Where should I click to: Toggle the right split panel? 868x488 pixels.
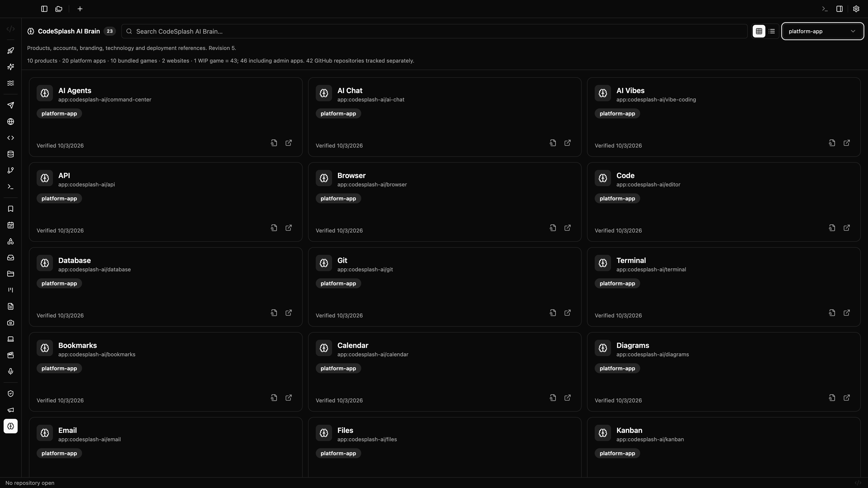point(839,9)
